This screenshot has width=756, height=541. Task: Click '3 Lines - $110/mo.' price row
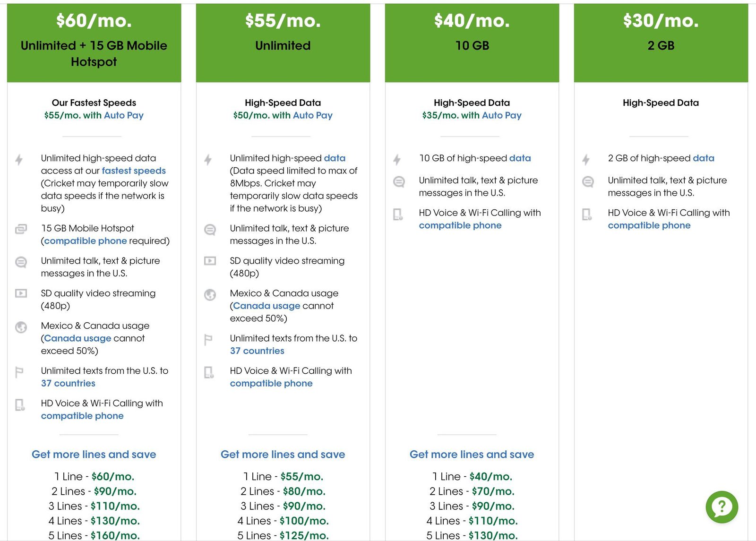[94, 506]
